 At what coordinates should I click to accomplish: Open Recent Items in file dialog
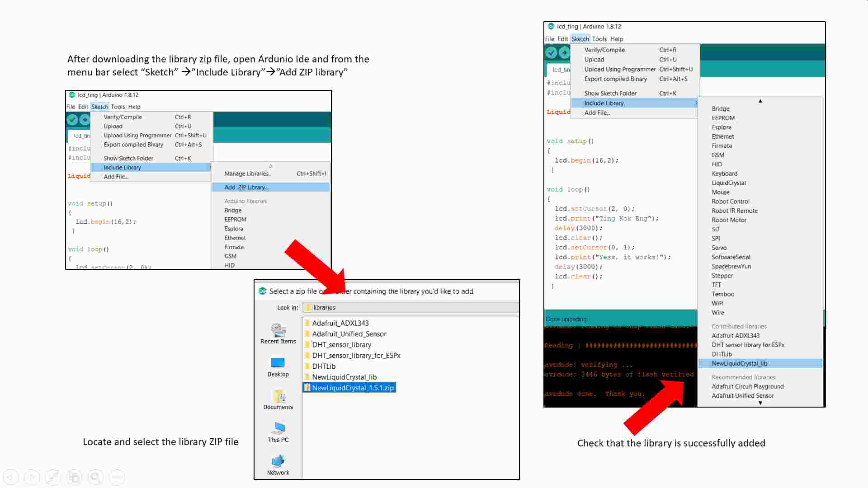[278, 334]
